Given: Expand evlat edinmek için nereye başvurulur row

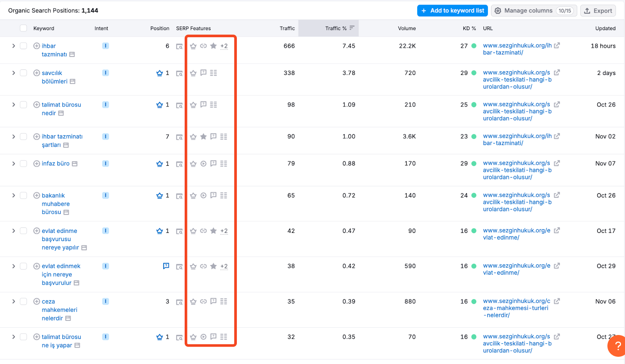Looking at the screenshot, I should click(14, 266).
